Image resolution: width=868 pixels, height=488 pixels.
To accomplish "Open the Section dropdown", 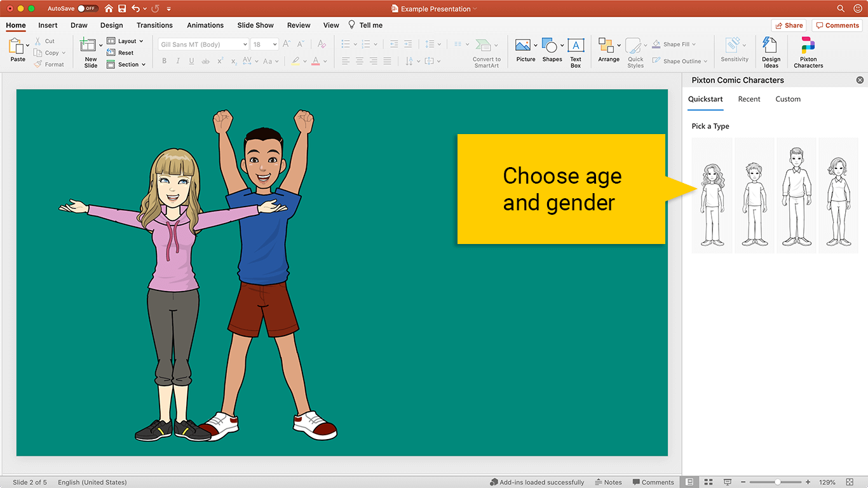I will point(131,65).
